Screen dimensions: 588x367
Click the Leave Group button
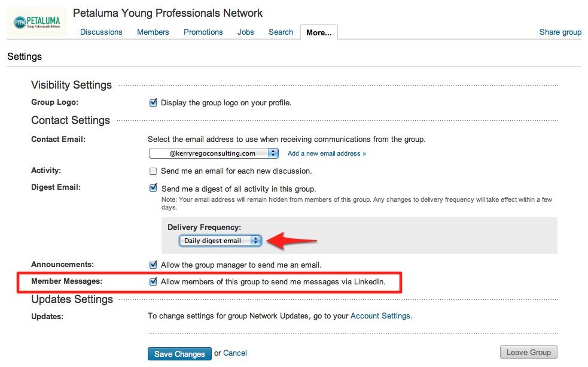point(528,352)
